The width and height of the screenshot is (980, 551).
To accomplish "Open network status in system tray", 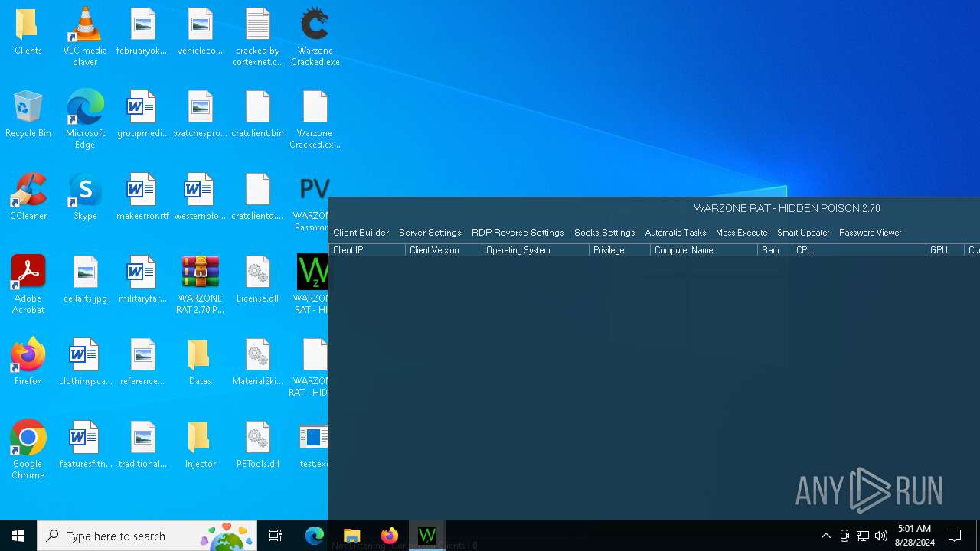I will (x=862, y=536).
